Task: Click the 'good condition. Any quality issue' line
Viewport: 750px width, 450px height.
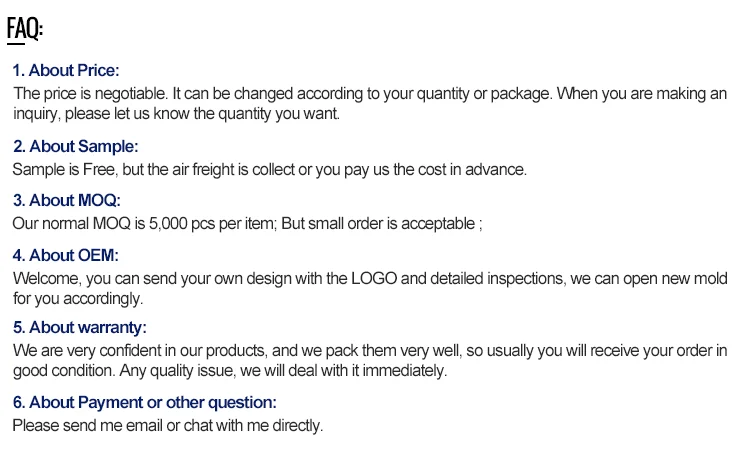Action: tap(229, 370)
